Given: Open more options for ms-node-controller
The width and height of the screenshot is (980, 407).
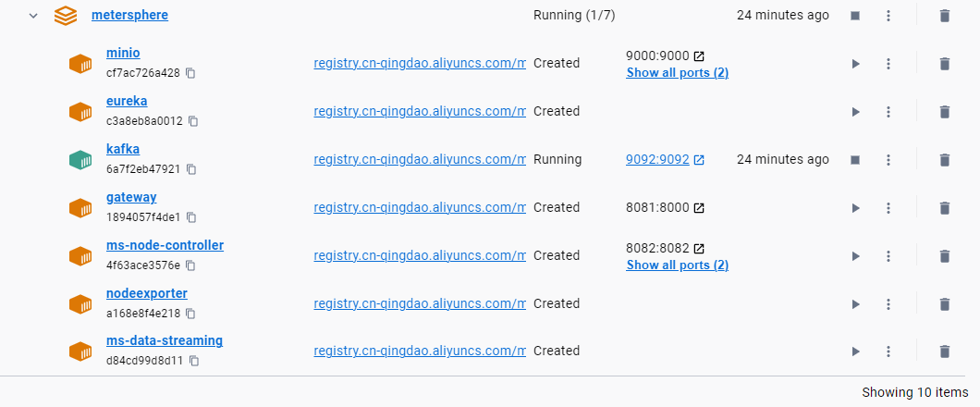Looking at the screenshot, I should [x=888, y=256].
